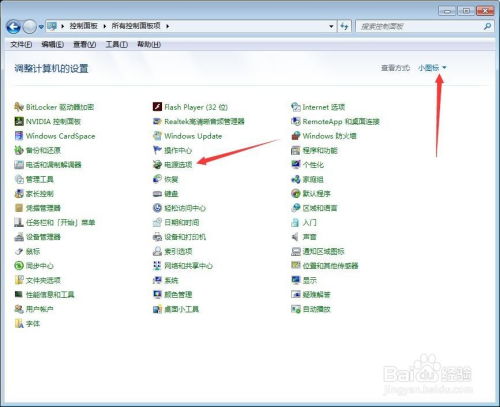Image resolution: width=500 pixels, height=407 pixels.
Task: Open 管理工具 (Administrative Tools) icon
Action: pyautogui.click(x=19, y=179)
